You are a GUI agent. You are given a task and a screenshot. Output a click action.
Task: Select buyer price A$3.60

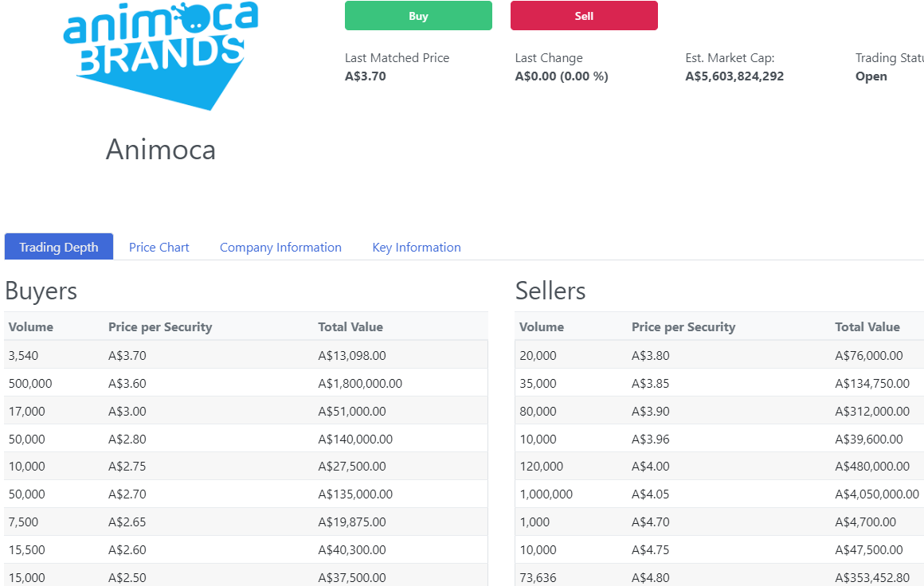127,384
